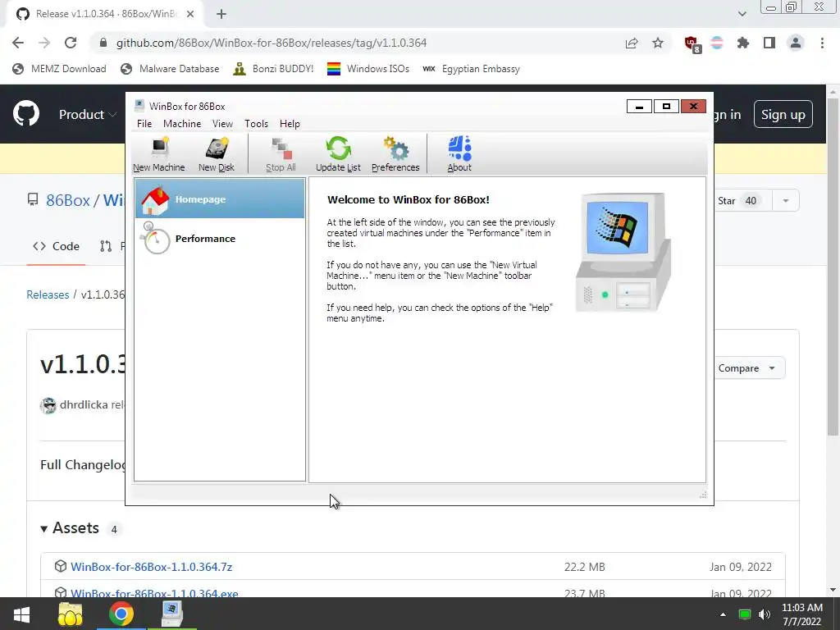Toggle Chrome side panel icon
840x630 pixels.
point(769,43)
